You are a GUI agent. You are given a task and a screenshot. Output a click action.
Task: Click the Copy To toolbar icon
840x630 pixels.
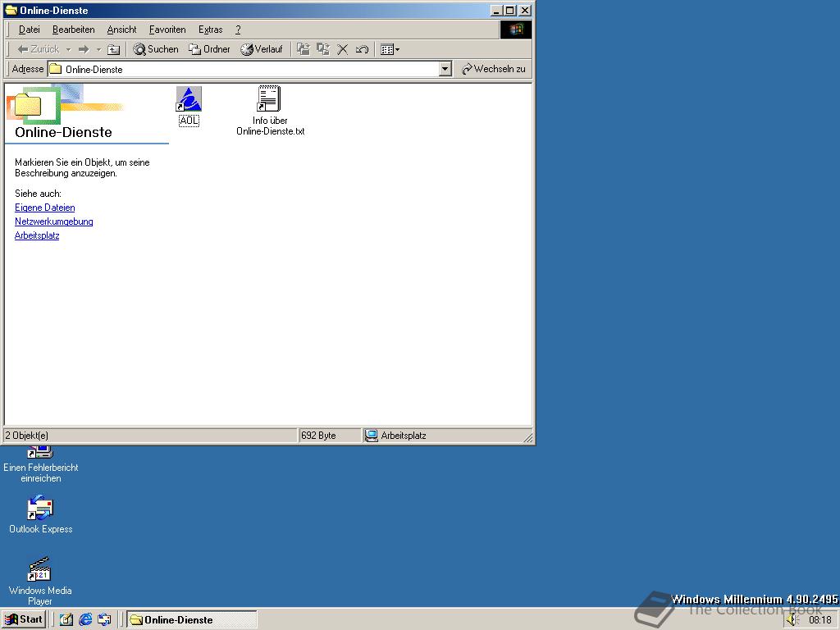(323, 49)
